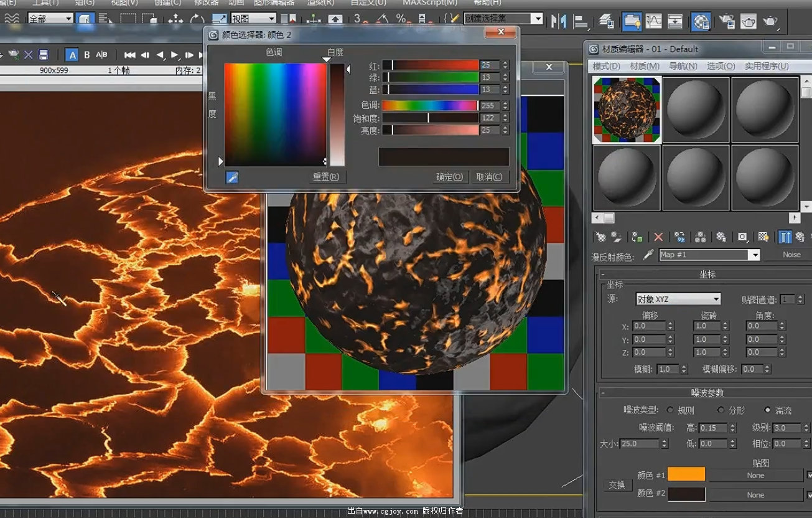Select the Move tool in main toolbar

(175, 20)
